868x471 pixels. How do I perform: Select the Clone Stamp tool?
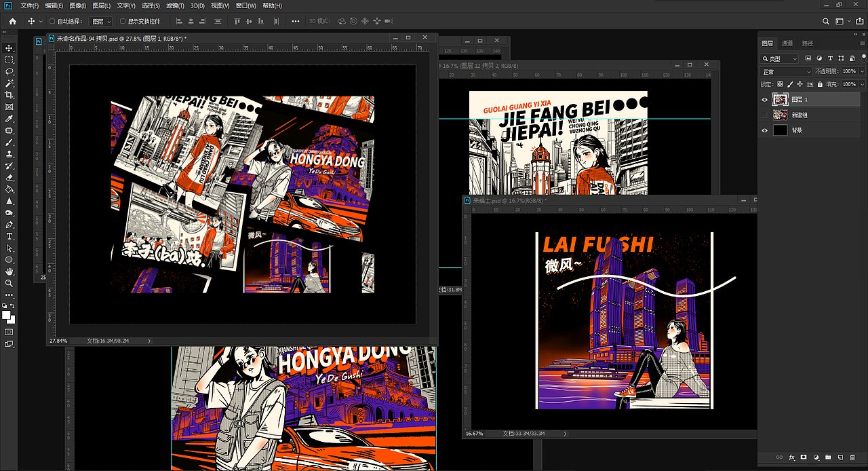[9, 154]
